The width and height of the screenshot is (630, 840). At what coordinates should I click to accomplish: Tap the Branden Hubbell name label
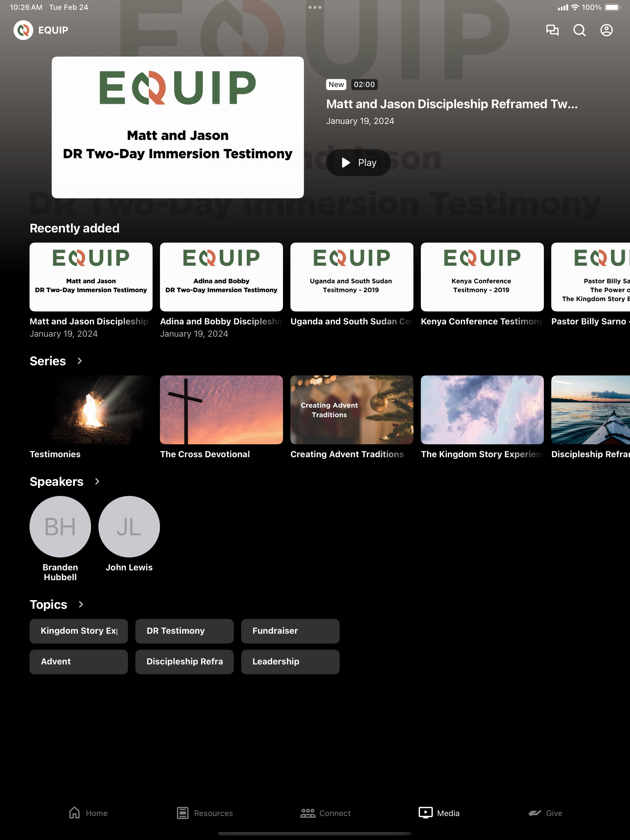[x=60, y=572]
